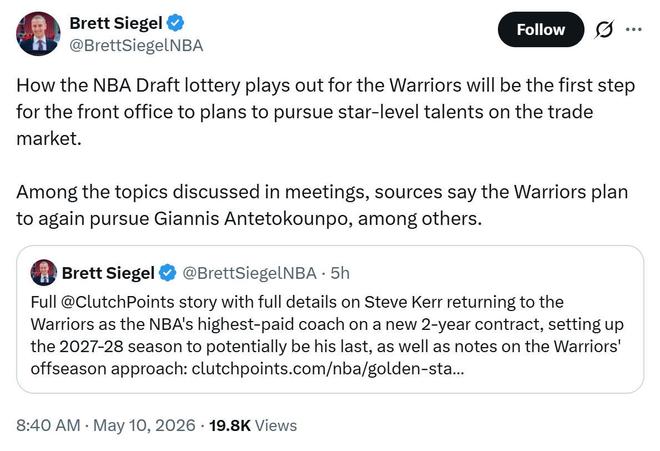Open the small avatar in the quoted tweet

(44, 273)
